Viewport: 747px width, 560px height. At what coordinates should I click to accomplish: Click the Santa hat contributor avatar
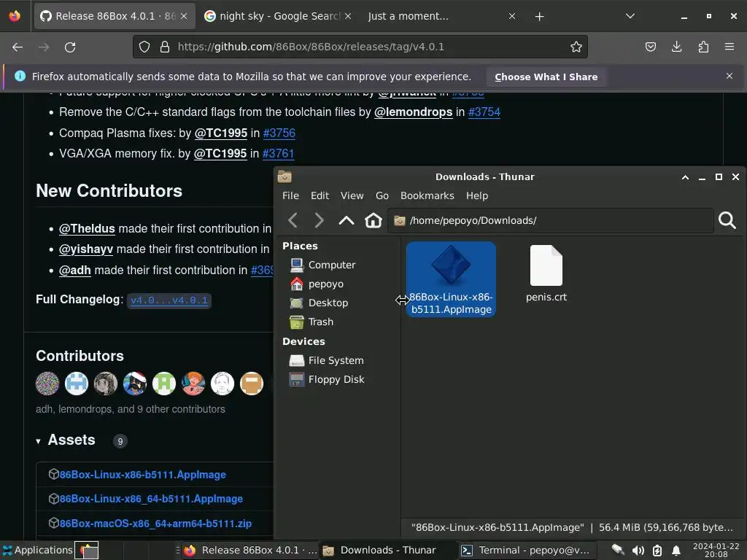[135, 384]
